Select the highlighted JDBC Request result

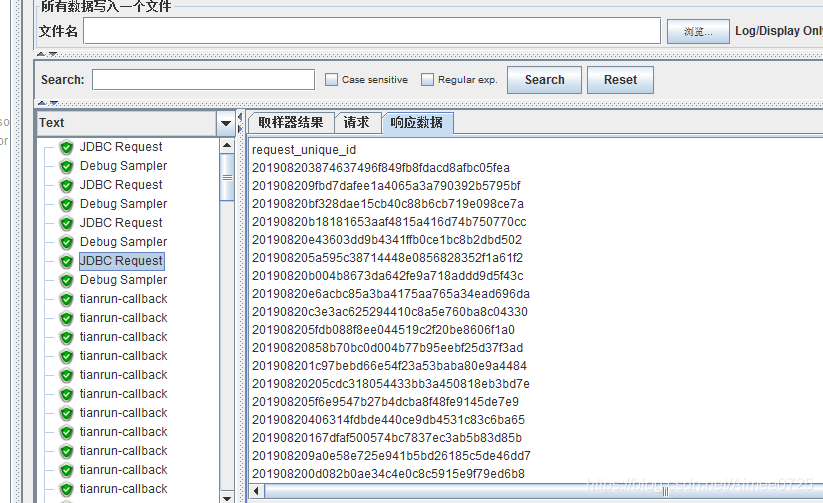(x=121, y=261)
